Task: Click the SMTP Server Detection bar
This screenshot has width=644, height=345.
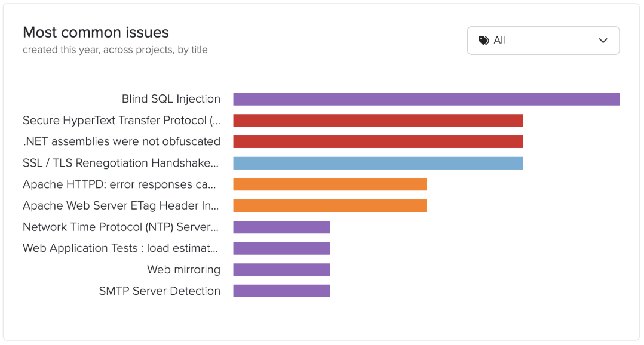Action: click(x=281, y=291)
